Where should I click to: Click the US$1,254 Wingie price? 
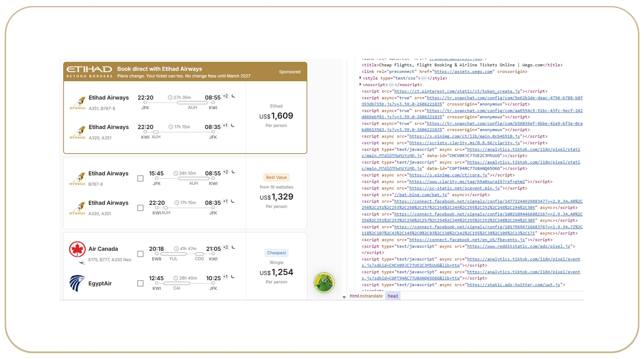(x=276, y=272)
